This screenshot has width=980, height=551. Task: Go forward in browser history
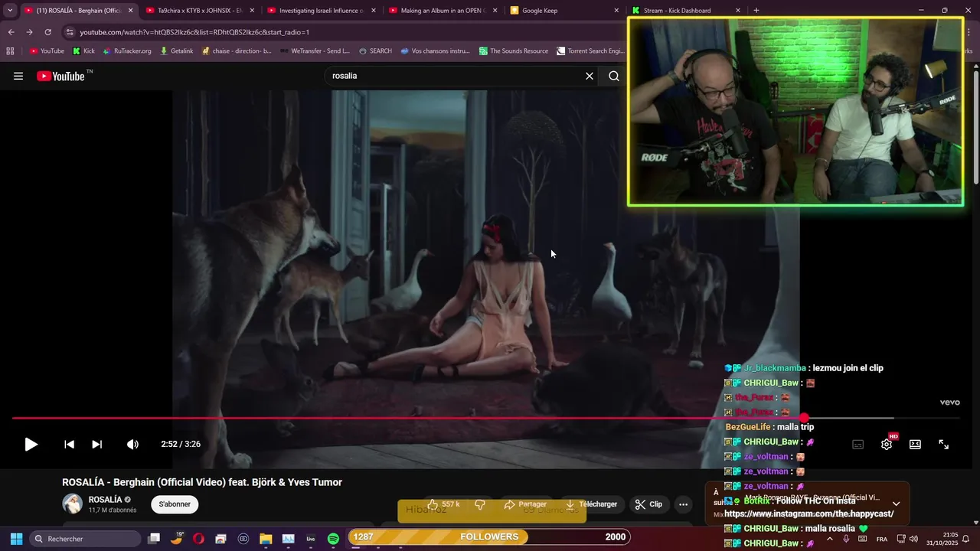[x=29, y=32]
